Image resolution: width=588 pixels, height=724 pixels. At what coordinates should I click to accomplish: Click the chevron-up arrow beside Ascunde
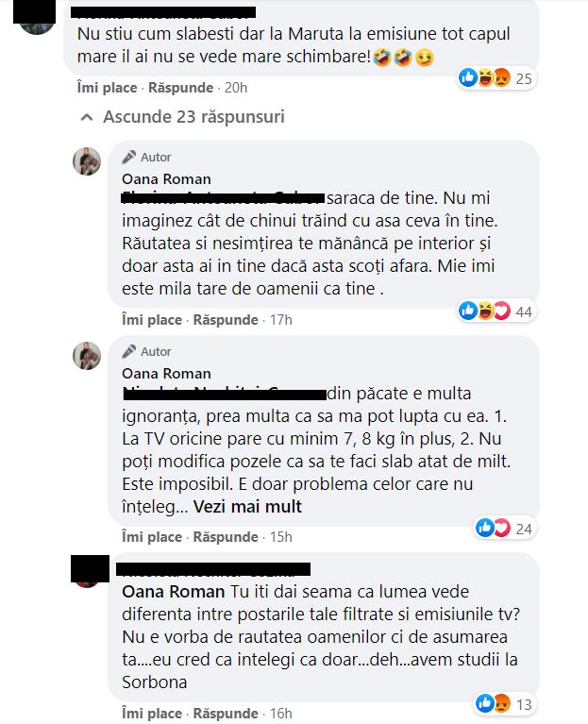(86, 117)
